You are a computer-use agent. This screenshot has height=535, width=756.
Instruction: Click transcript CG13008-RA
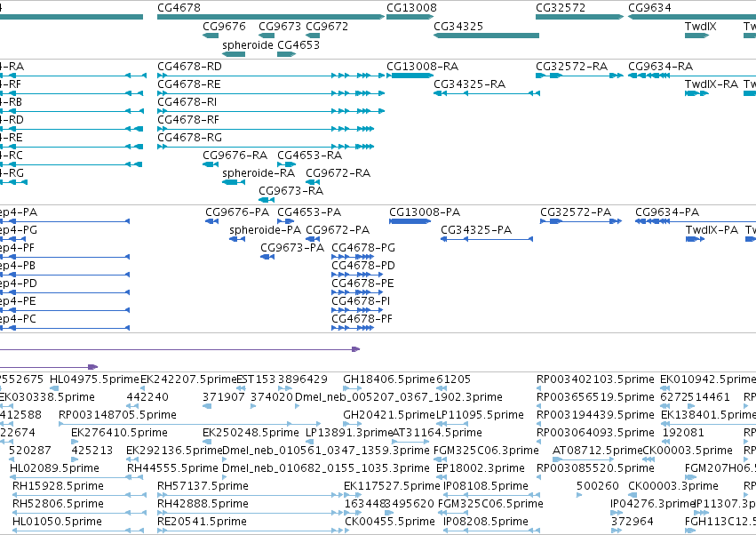coord(410,76)
